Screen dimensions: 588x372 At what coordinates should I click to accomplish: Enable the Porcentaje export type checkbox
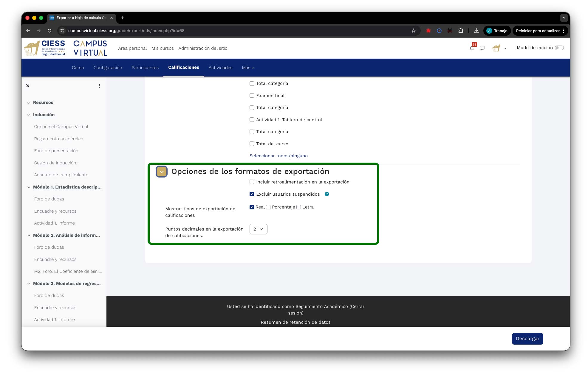click(x=268, y=207)
